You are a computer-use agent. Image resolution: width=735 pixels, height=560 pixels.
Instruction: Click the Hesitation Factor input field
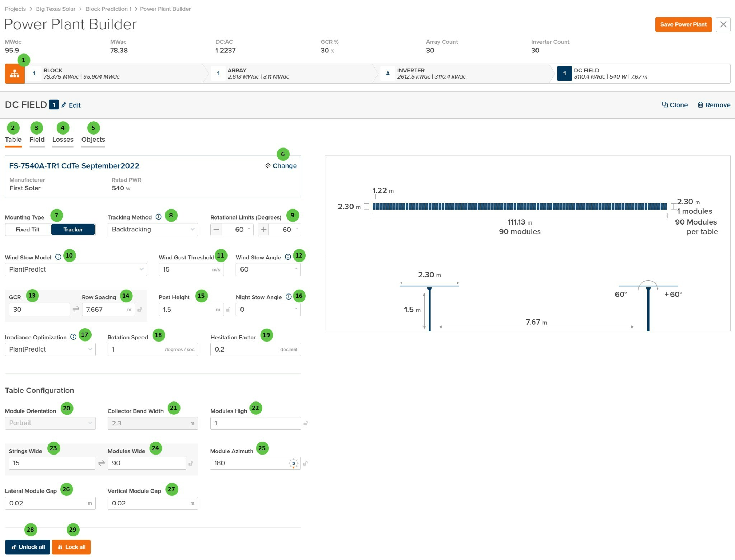click(x=246, y=349)
